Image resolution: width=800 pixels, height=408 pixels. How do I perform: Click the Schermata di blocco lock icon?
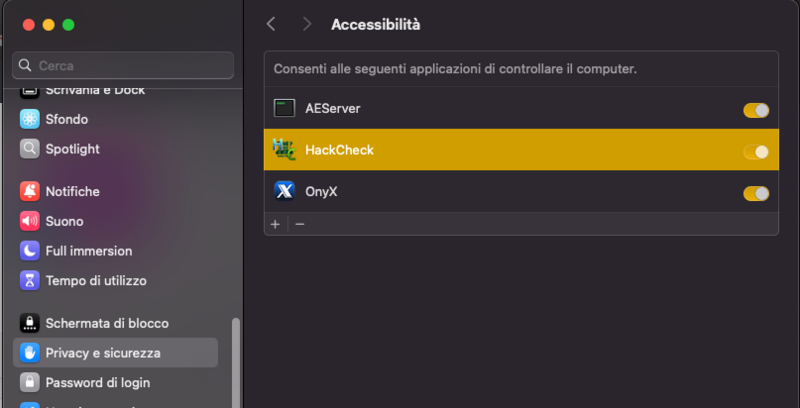[x=29, y=323]
